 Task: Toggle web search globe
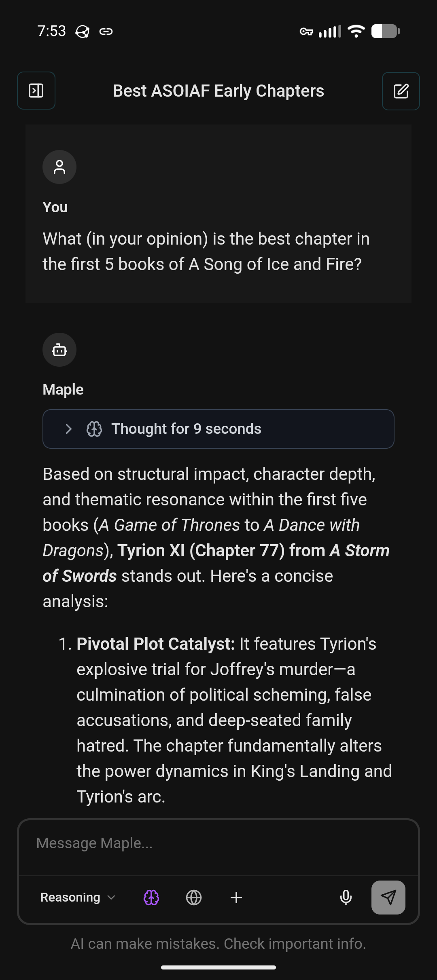pyautogui.click(x=194, y=898)
